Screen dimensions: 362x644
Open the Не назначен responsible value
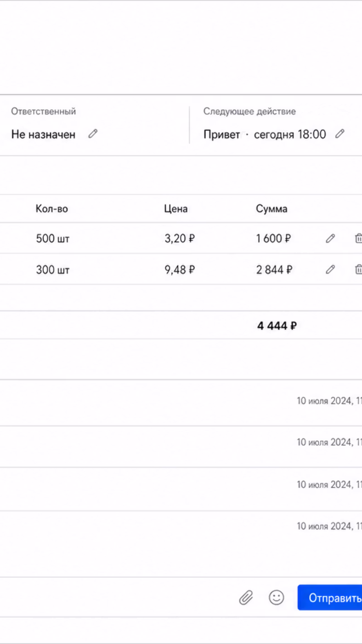43,134
